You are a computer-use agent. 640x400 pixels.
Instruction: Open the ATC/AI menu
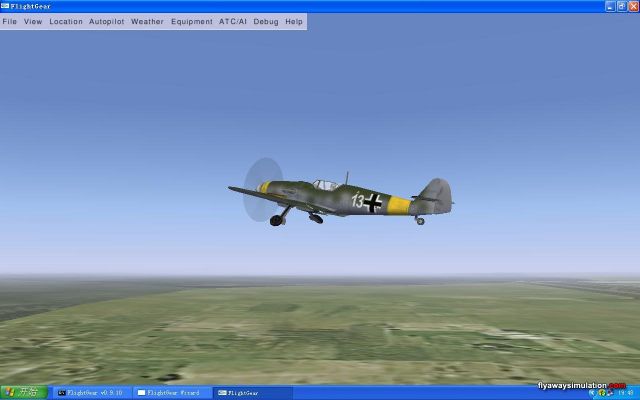[x=233, y=22]
